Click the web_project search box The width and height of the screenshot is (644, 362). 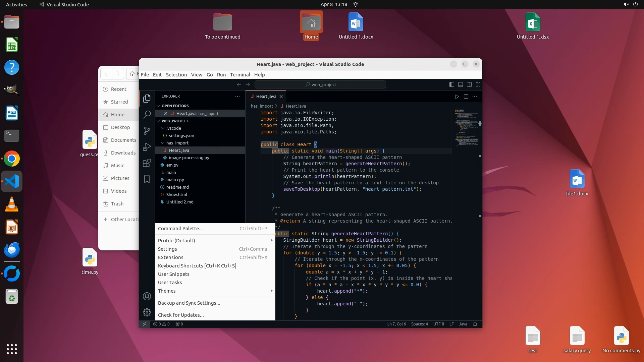[x=320, y=84]
